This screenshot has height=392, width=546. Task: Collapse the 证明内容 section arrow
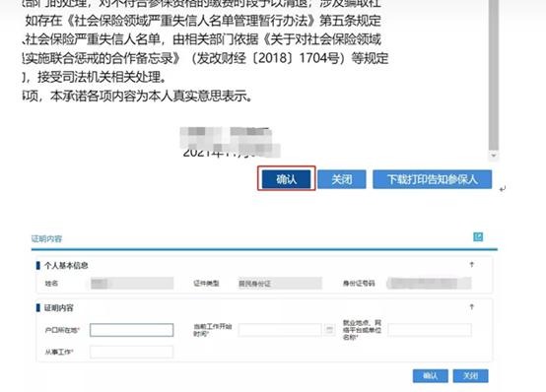(x=472, y=307)
